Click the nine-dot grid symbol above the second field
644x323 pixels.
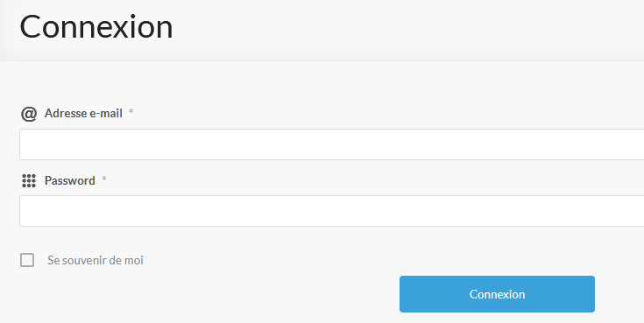pyautogui.click(x=29, y=180)
